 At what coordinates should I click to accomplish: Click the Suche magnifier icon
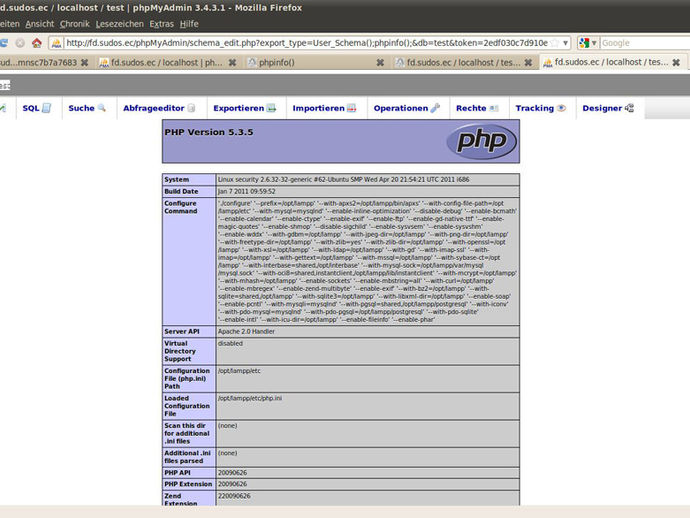102,108
